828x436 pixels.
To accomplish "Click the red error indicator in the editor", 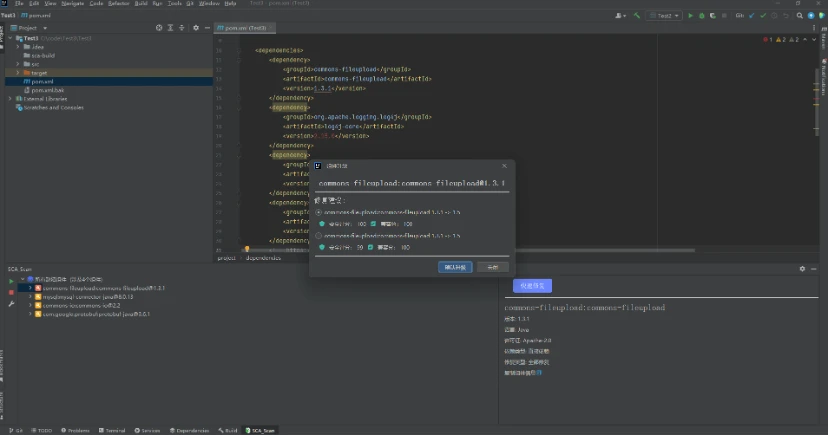I will point(768,40).
